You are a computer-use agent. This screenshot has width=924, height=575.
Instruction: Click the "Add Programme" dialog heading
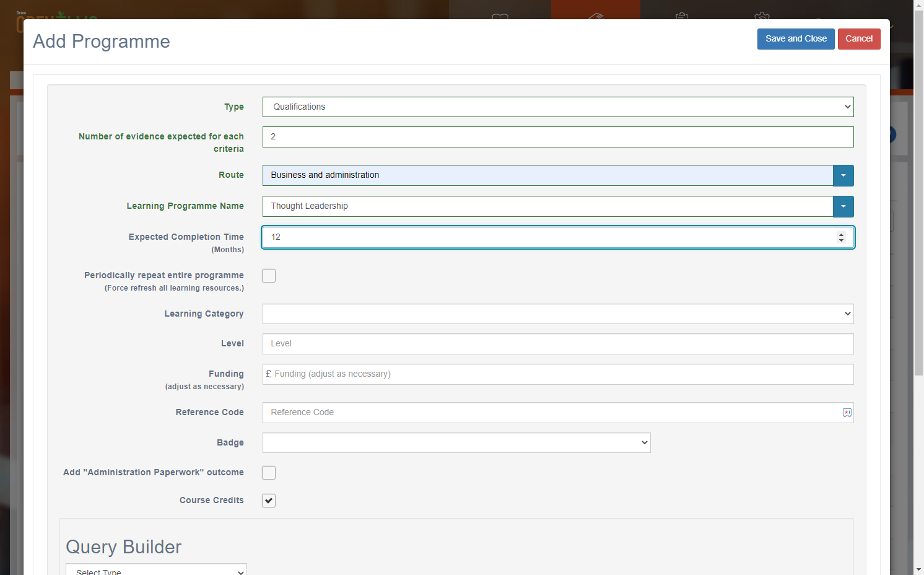(102, 41)
